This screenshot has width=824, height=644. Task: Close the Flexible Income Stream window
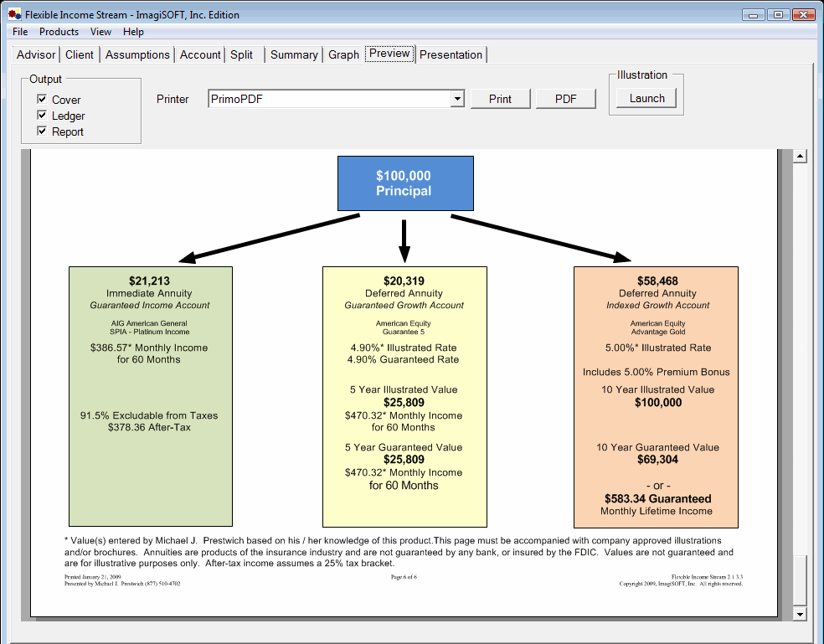[x=804, y=15]
